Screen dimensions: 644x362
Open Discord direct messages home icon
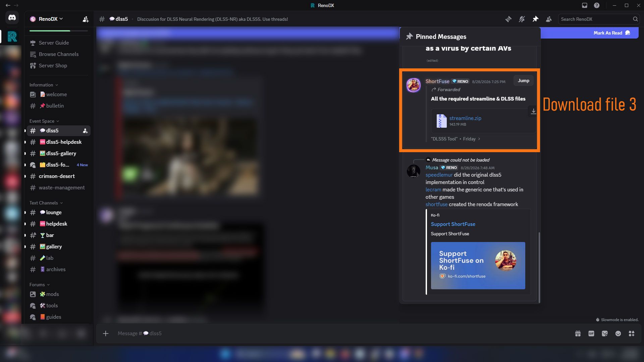12,17
